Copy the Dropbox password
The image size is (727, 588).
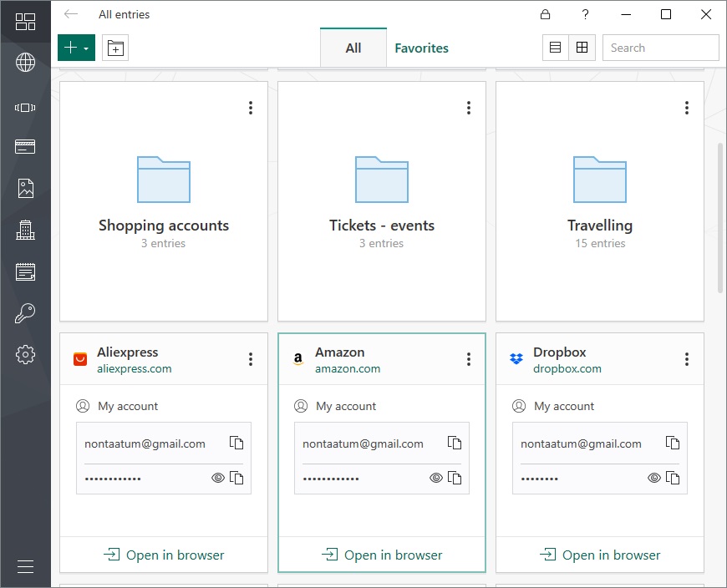[673, 479]
